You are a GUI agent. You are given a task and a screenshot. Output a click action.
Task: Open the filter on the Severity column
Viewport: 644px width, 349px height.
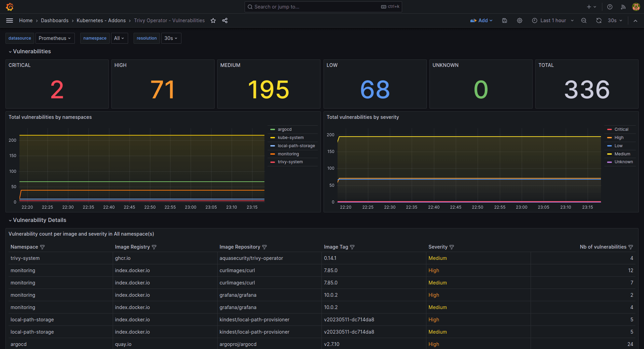click(x=452, y=247)
